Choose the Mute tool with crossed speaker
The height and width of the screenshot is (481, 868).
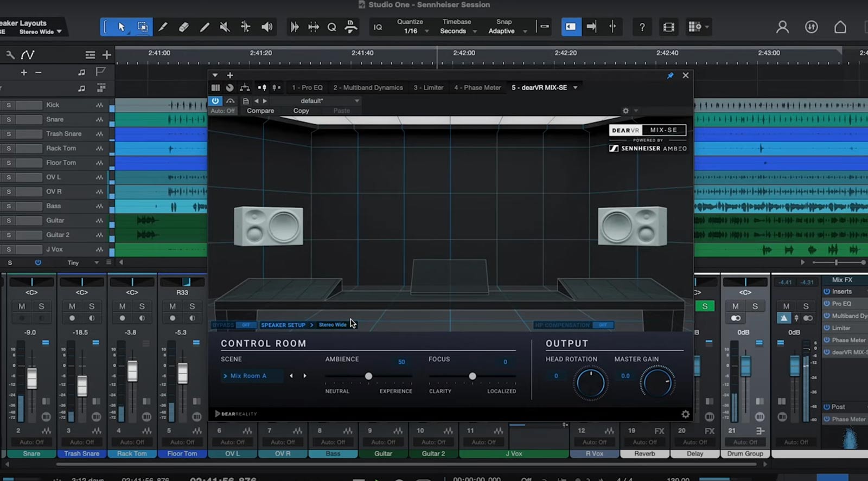225,27
